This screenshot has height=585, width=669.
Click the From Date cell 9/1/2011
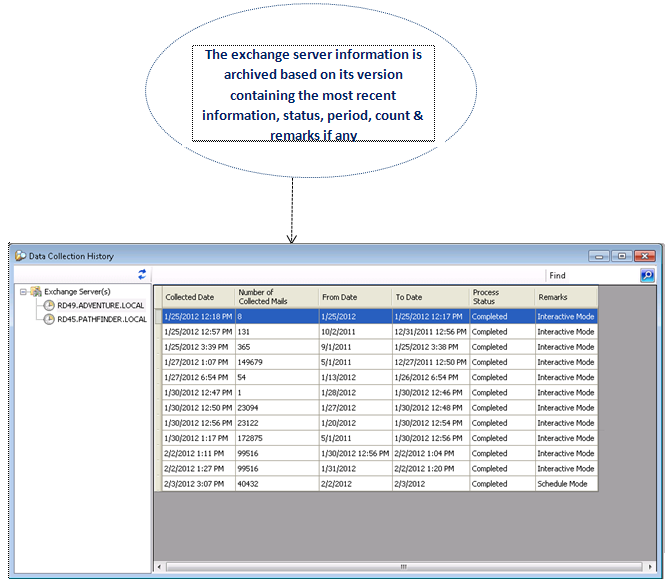tap(355, 347)
